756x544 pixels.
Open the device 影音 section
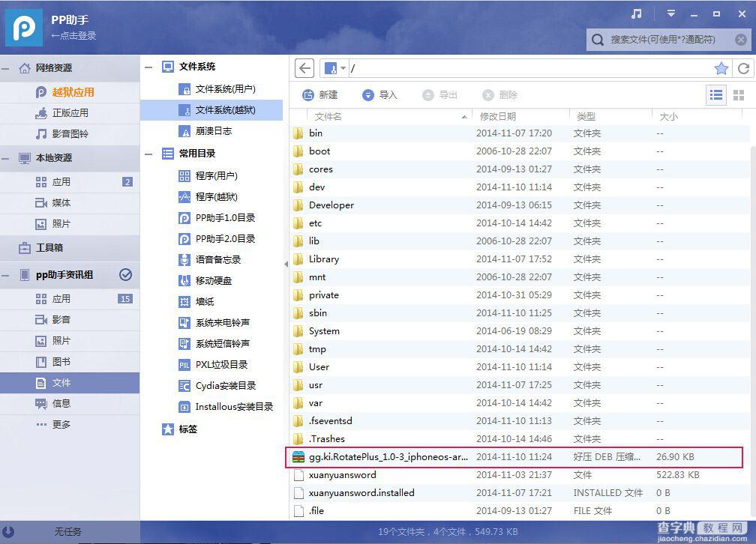click(70, 319)
